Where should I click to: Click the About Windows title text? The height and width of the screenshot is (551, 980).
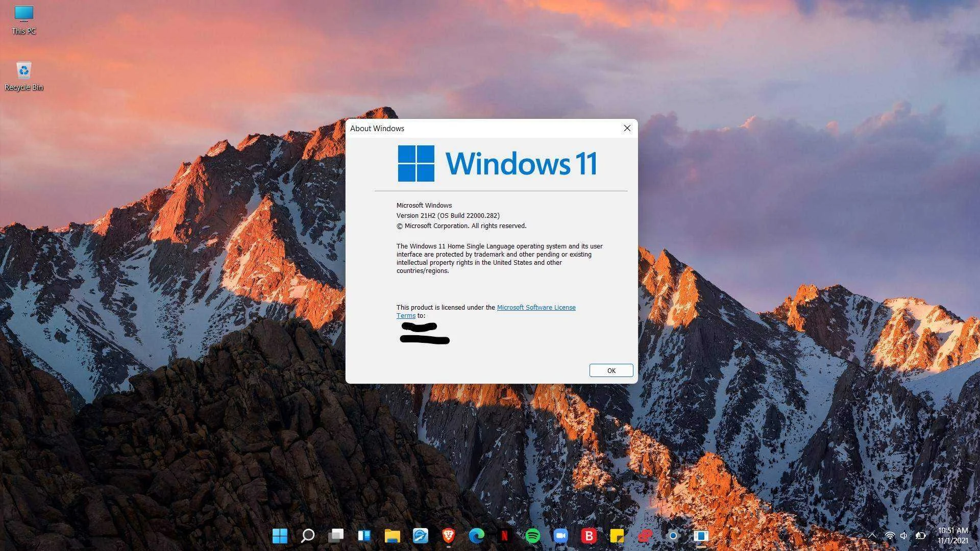click(x=377, y=129)
